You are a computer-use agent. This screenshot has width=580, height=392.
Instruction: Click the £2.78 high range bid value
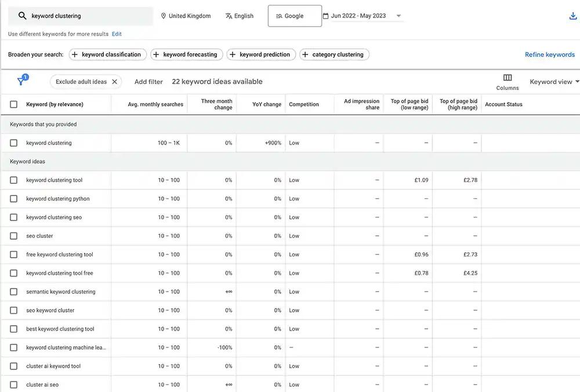(x=470, y=180)
